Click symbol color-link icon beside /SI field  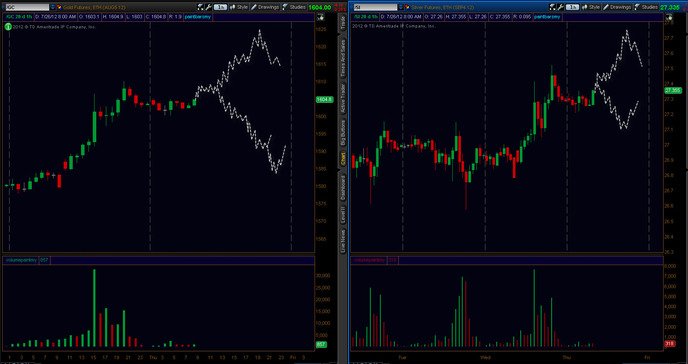(x=407, y=7)
